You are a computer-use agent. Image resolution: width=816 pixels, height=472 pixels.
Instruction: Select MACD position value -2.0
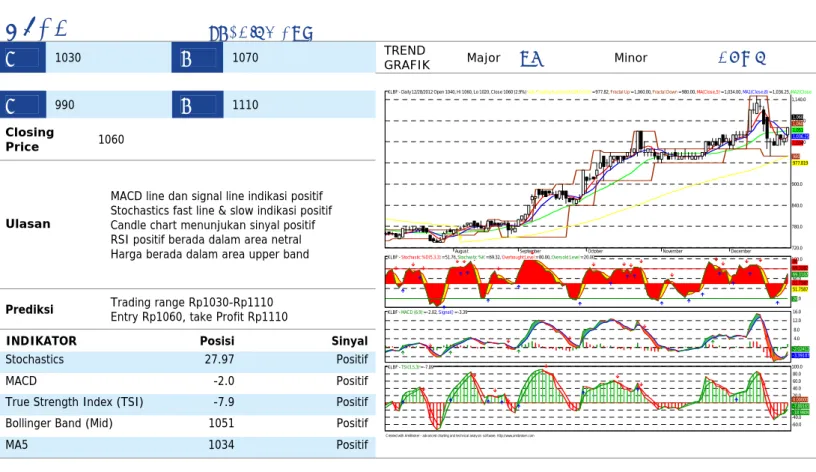[224, 381]
